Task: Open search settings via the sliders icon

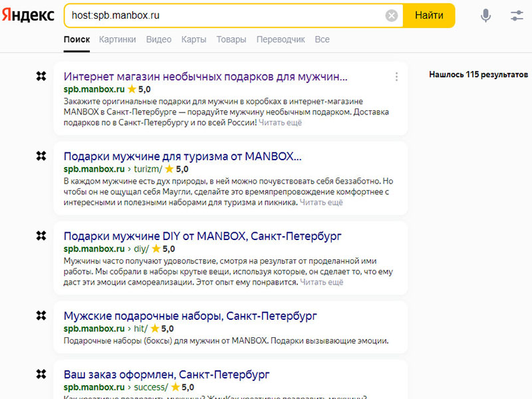Action: click(517, 15)
